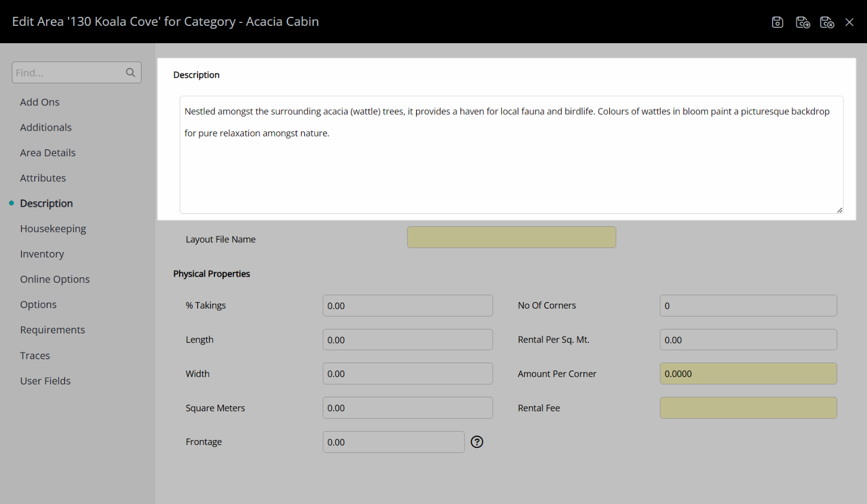The image size is (867, 504).
Task: Select the Description sidebar item
Action: pos(47,203)
